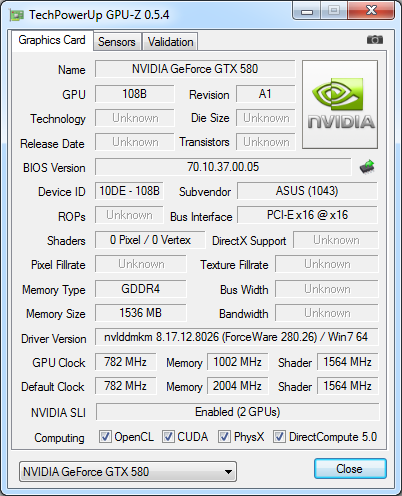The width and height of the screenshot is (402, 496).
Task: Click the GPU field showing 108B
Action: (x=134, y=94)
